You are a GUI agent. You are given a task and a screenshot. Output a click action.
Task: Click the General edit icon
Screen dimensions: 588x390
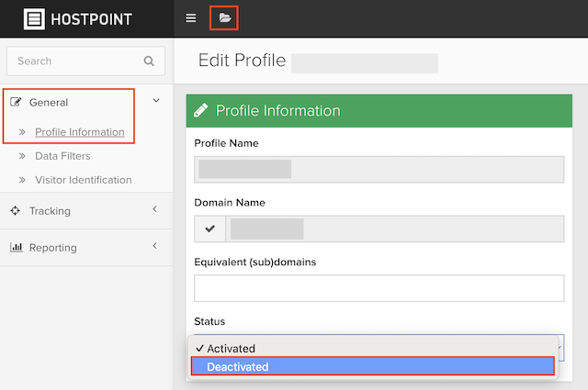point(16,102)
